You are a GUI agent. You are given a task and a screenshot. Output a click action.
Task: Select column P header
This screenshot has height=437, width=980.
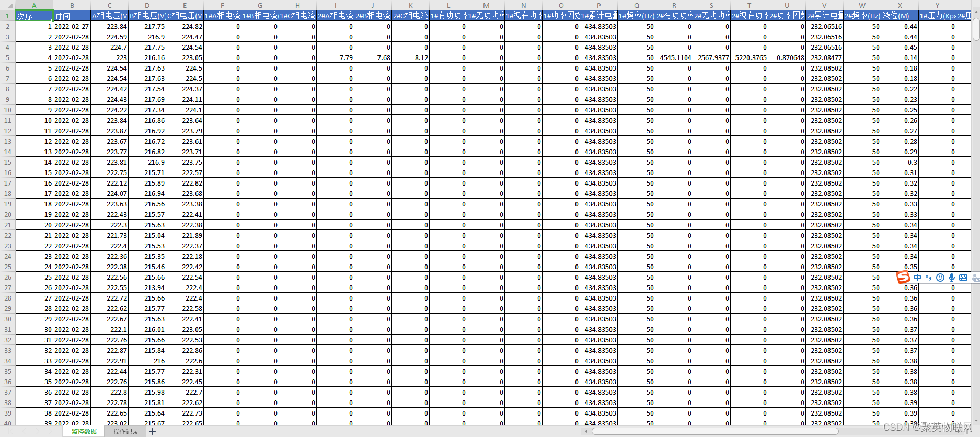pos(599,5)
